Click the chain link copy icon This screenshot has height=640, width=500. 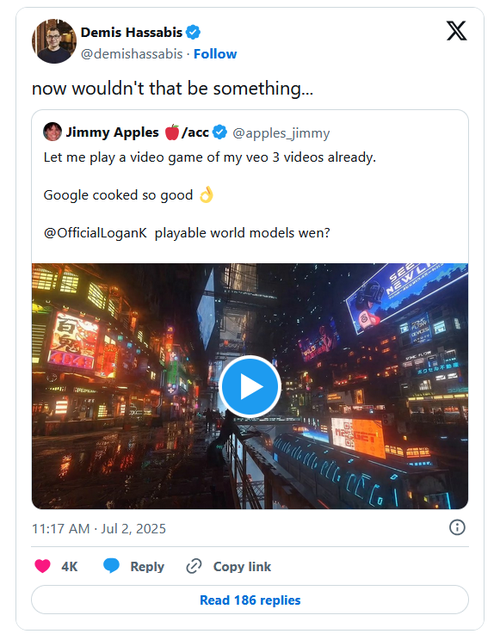[194, 567]
